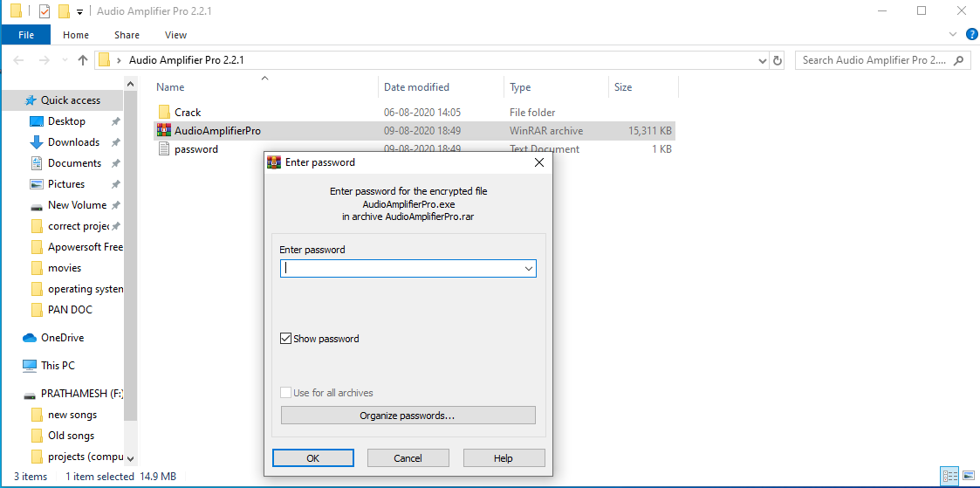Click the Back navigation arrow

click(18, 60)
